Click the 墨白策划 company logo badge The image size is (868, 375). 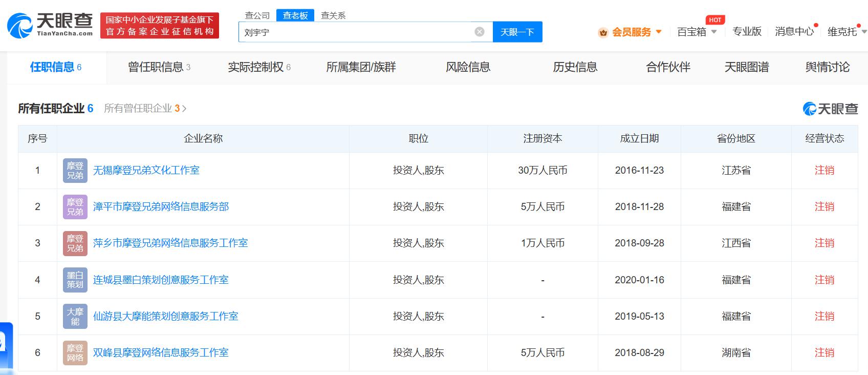coord(75,280)
